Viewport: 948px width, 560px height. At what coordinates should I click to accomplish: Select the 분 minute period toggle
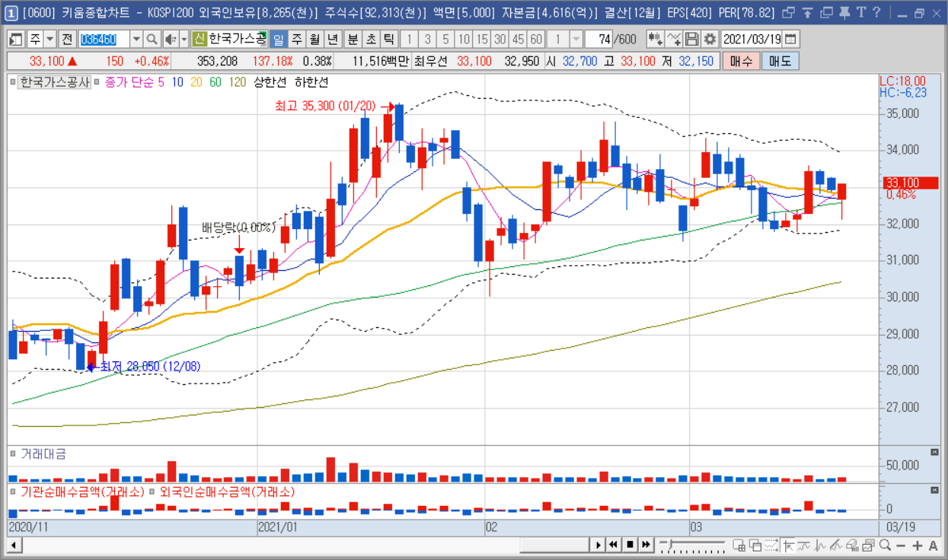click(353, 40)
